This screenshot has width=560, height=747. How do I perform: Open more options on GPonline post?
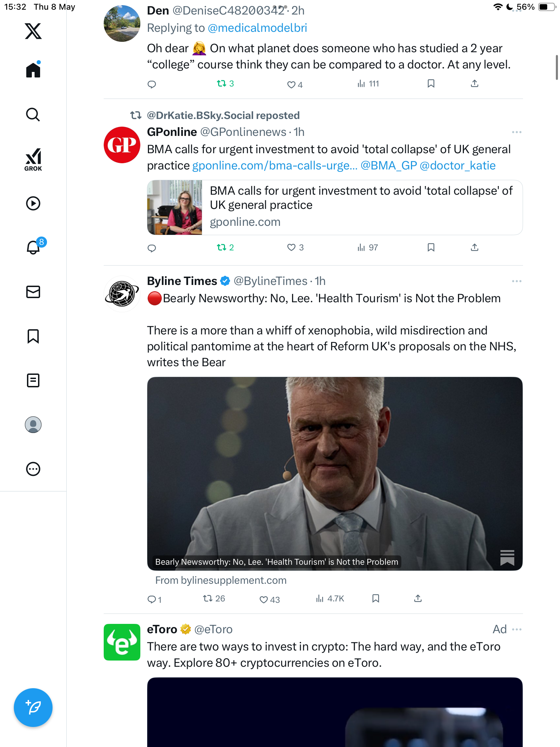pos(517,132)
